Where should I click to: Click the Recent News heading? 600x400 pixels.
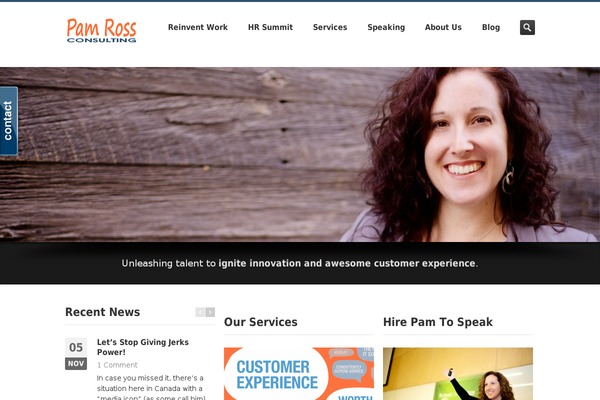click(x=103, y=312)
